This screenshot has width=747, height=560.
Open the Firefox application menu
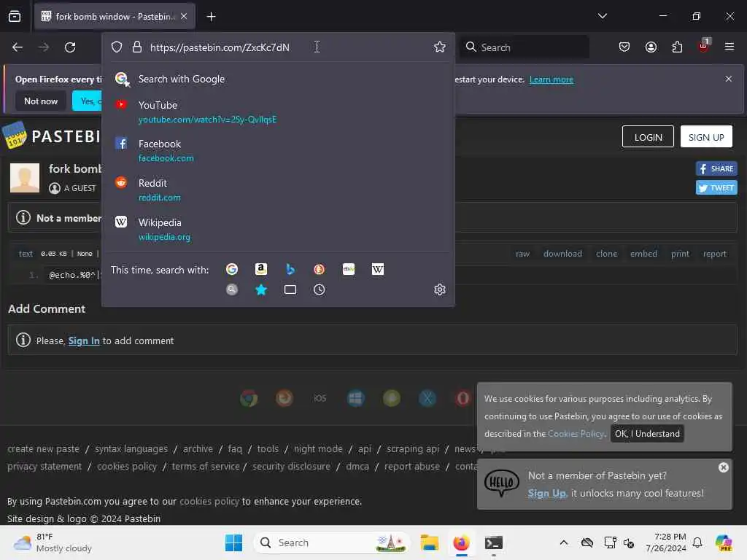tap(729, 47)
